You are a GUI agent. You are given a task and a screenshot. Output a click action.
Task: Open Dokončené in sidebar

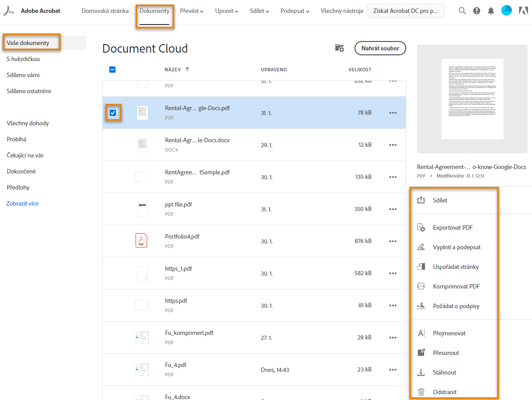21,171
